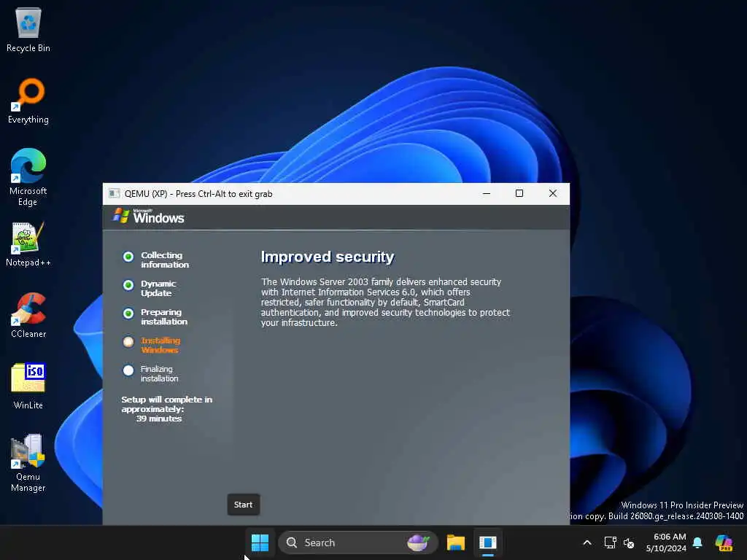Click the Dynamic Update step bullet
Screen dimensions: 747x560
(128, 285)
